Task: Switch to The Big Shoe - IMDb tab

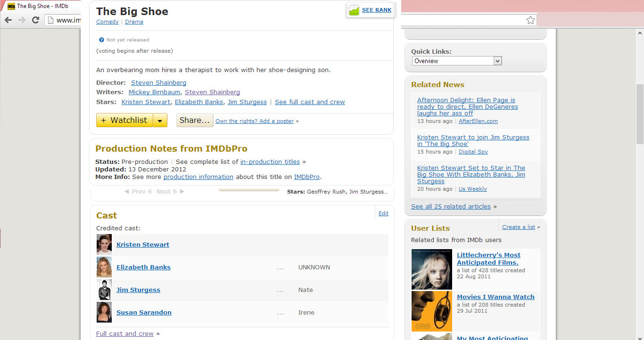Action: point(42,6)
